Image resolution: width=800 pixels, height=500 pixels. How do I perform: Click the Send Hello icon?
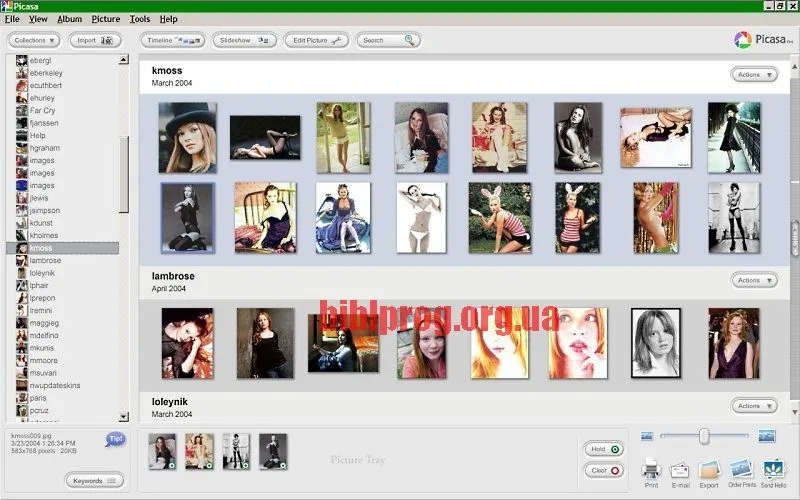(x=774, y=469)
